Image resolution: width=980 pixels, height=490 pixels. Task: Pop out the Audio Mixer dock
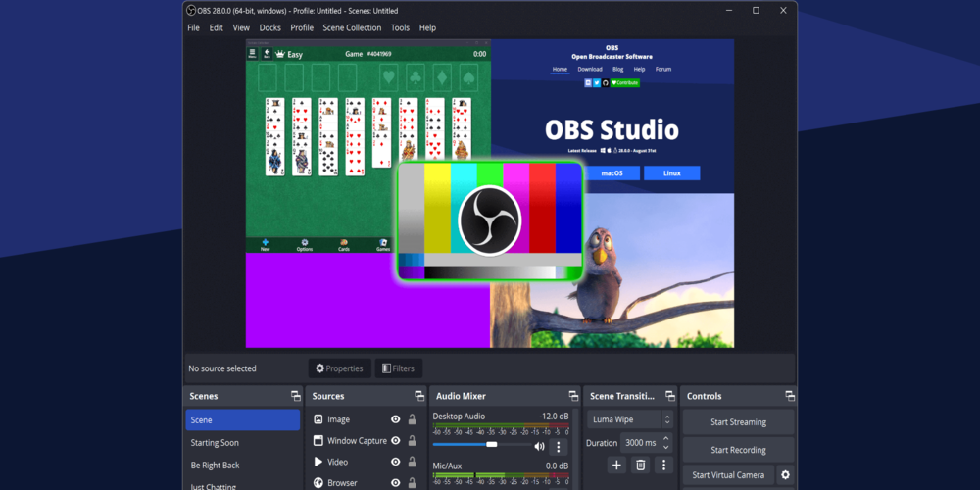(x=573, y=396)
